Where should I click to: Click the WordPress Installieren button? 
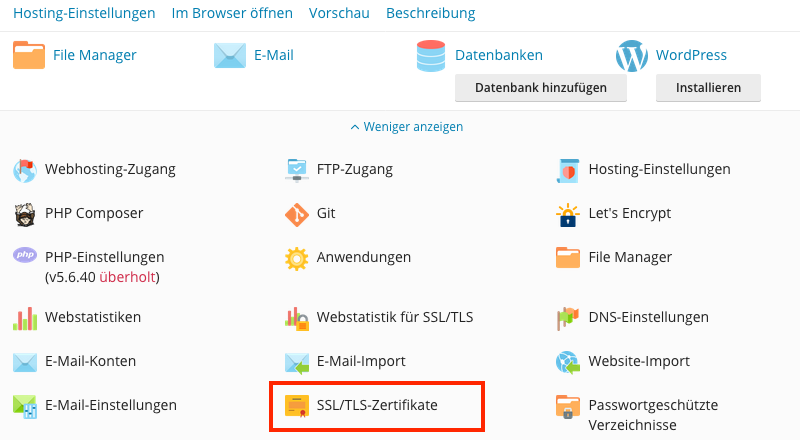click(x=708, y=88)
